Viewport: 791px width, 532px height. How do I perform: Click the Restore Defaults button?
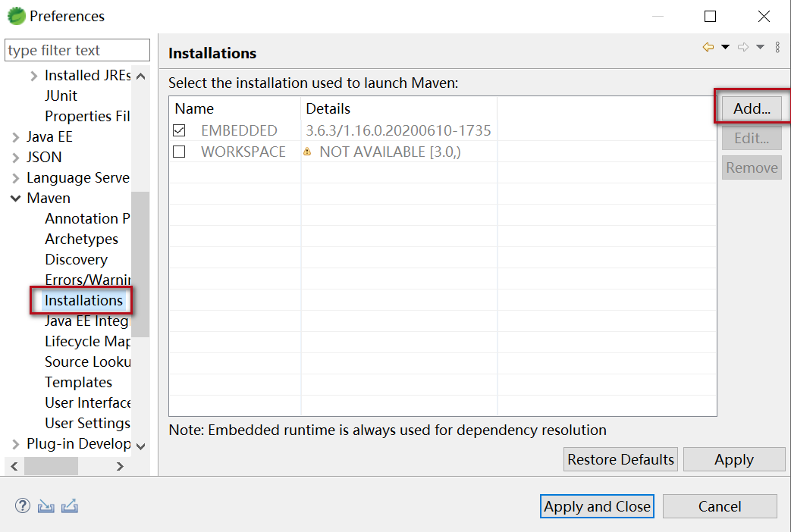click(x=620, y=459)
